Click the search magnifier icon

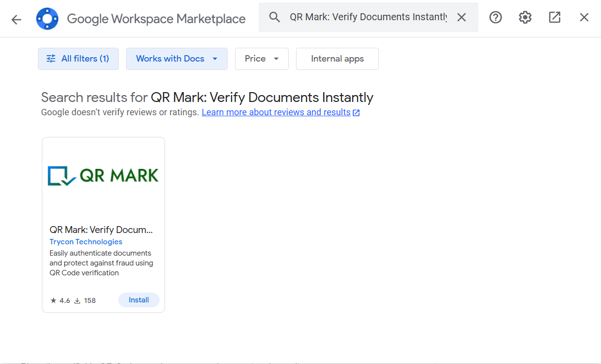pos(274,17)
